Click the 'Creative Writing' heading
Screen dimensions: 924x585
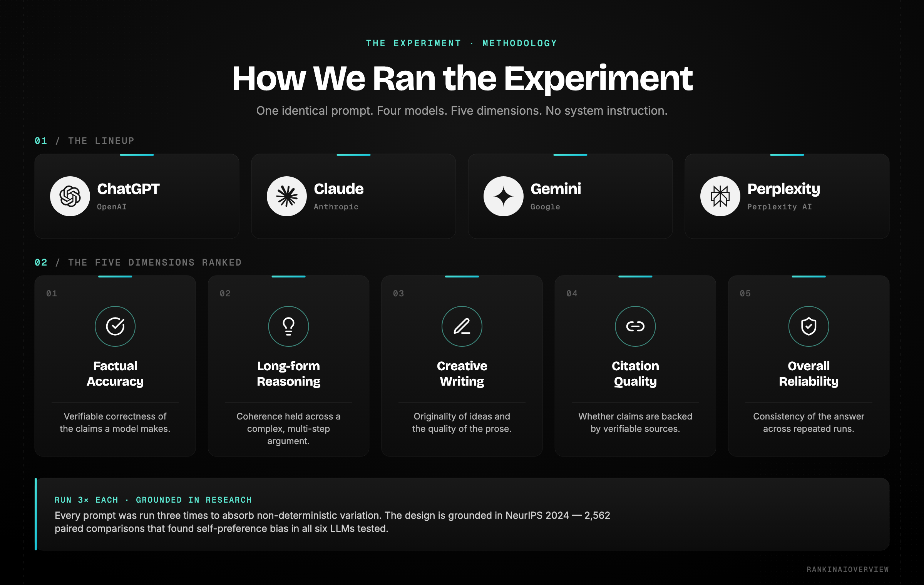click(x=462, y=374)
